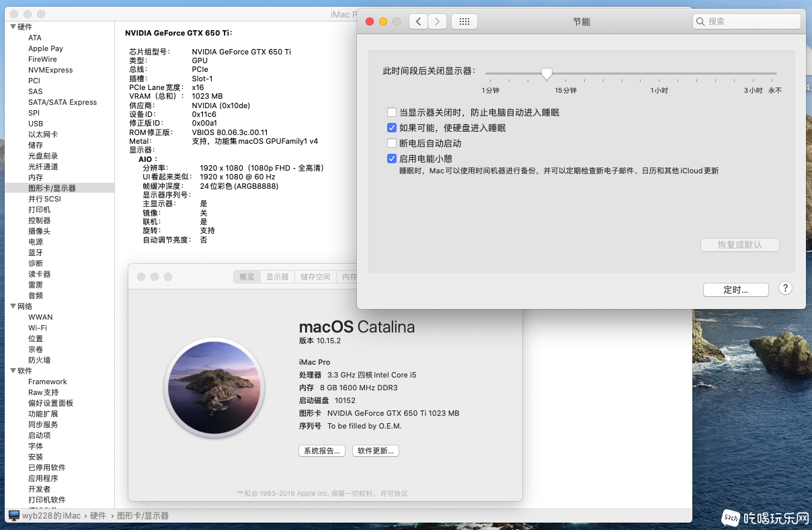Viewport: 812px width, 530px height.
Task: Click the computer icon in the path bar
Action: pos(14,515)
